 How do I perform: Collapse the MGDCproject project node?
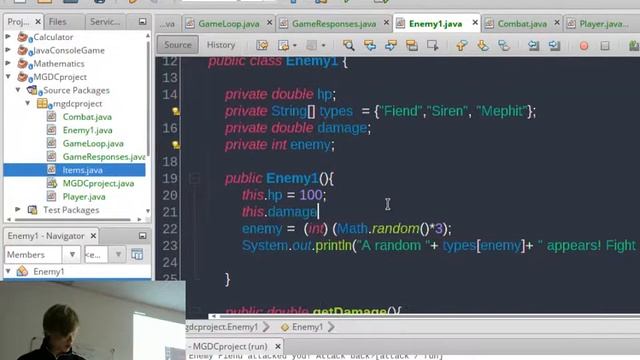pos(8,77)
